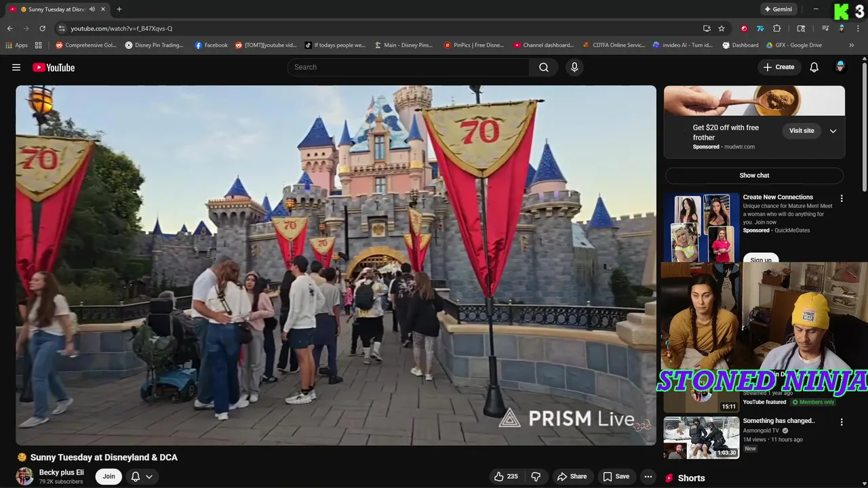Open the Chrome profile avatar

842,28
